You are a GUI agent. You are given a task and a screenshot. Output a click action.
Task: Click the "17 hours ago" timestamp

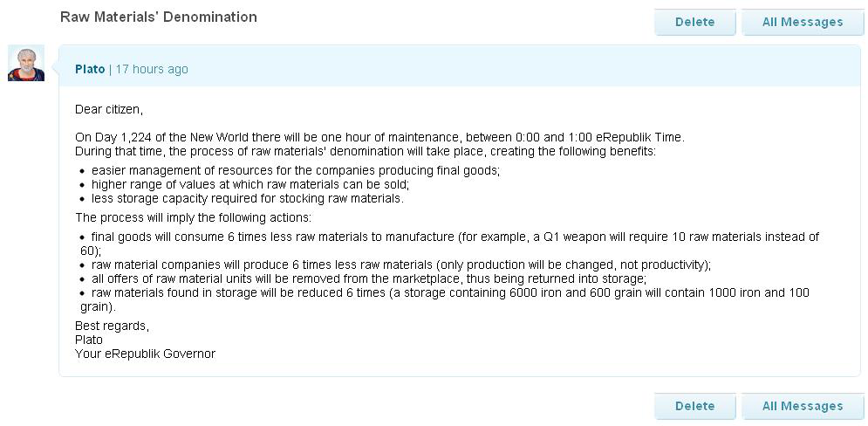coord(152,69)
